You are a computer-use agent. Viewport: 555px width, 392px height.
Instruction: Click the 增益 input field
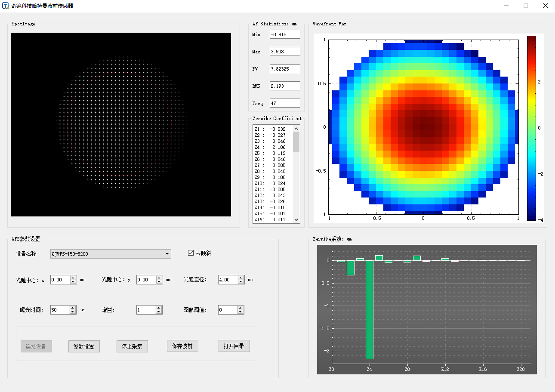click(146, 310)
